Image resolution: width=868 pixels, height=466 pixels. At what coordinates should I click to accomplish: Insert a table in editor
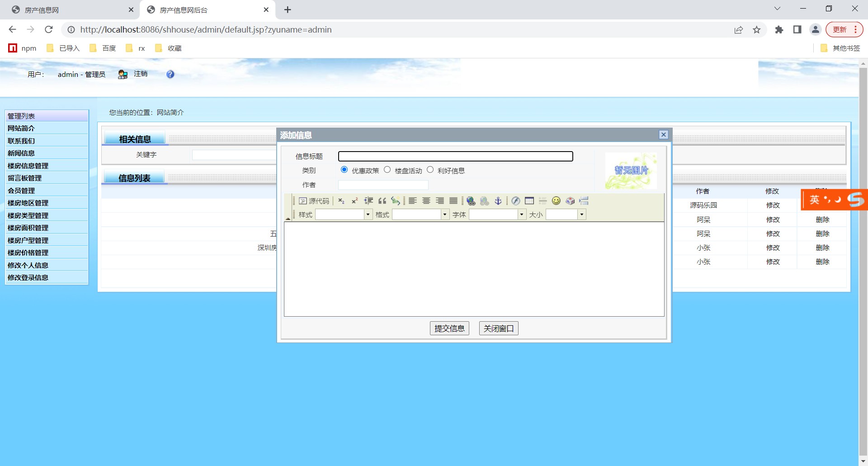pyautogui.click(x=529, y=201)
